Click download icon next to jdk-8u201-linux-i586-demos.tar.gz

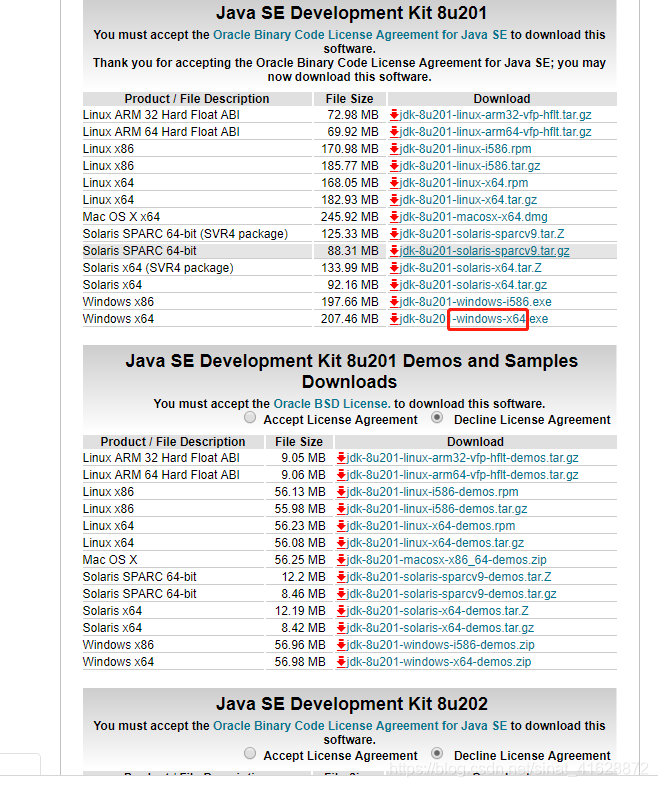(341, 509)
